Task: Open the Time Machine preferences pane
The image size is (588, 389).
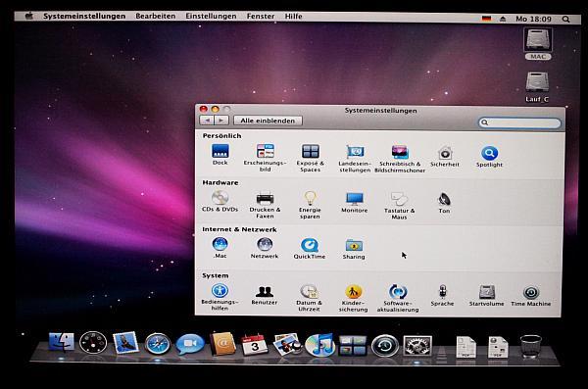Action: (x=531, y=296)
